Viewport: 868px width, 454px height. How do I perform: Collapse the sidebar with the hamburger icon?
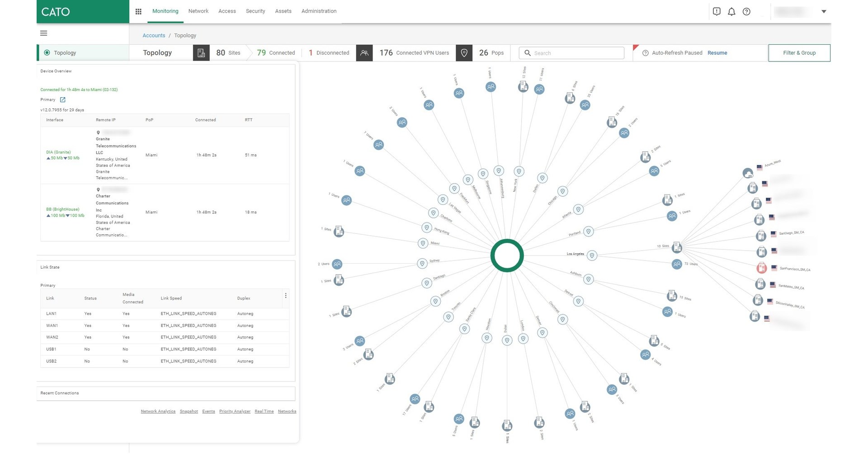pos(43,33)
